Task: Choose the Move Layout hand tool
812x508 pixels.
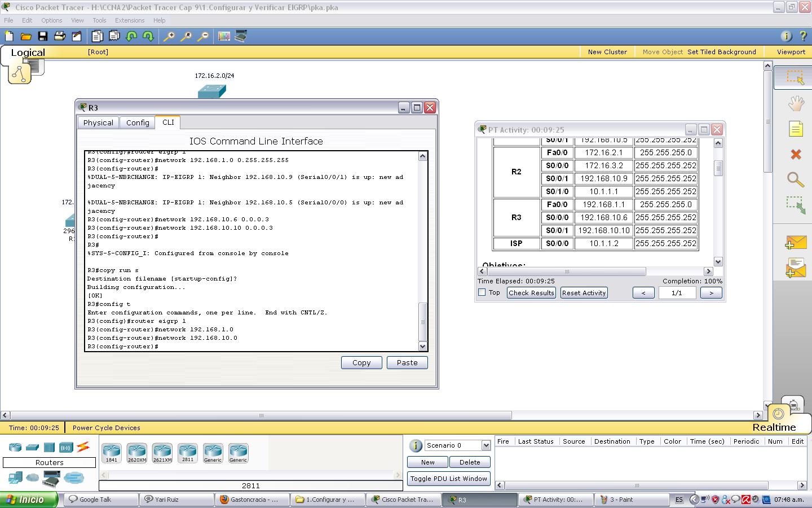Action: [x=796, y=103]
